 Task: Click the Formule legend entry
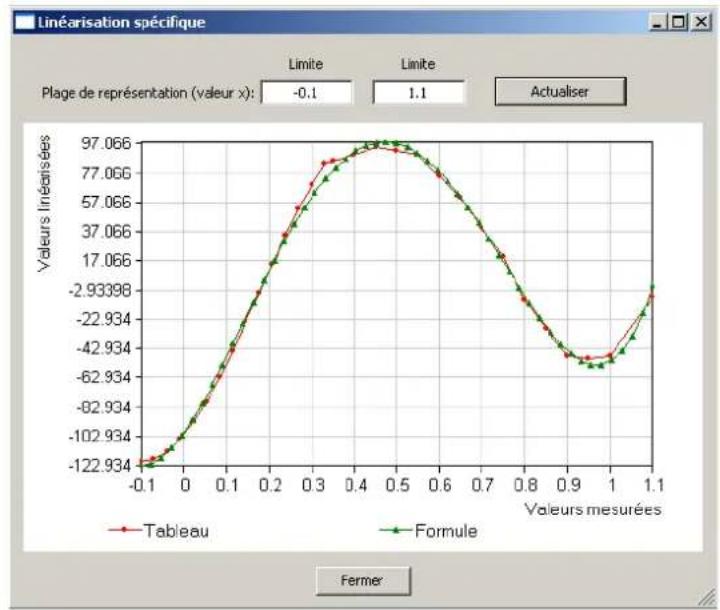point(428,531)
